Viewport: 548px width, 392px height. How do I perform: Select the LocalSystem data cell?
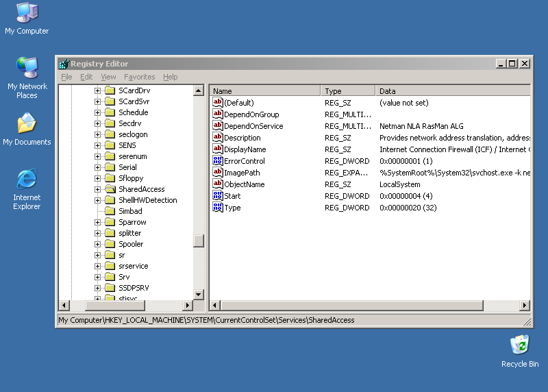point(400,184)
